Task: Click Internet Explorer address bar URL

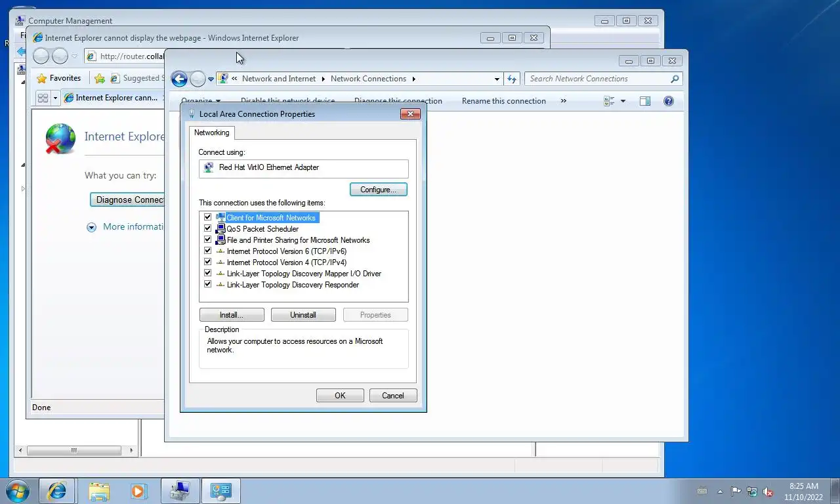Action: coord(132,56)
